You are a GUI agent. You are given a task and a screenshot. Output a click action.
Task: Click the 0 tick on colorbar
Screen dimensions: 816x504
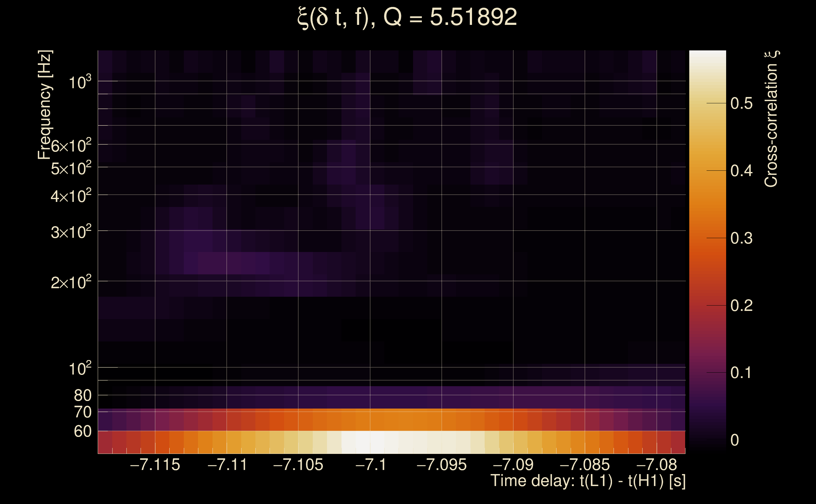pyautogui.click(x=734, y=440)
